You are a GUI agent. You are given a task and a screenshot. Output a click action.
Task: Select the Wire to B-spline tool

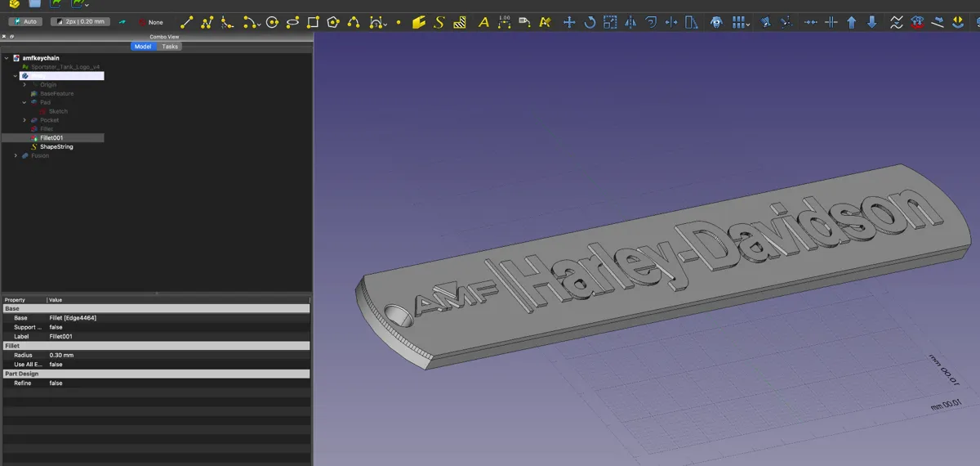point(897,23)
